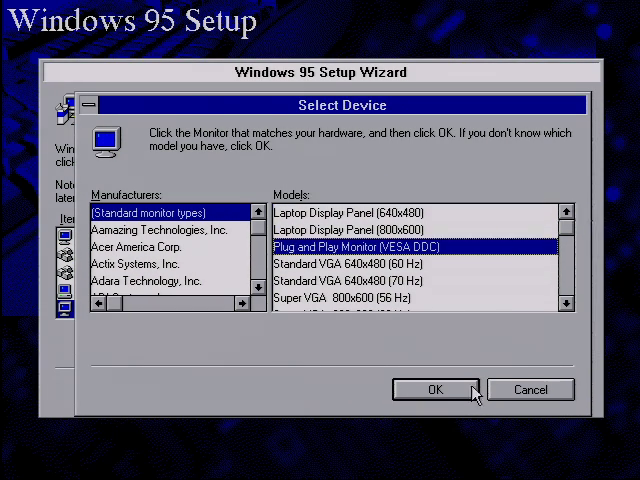Select Plug and Play Monitor (VESA DDC)
The image size is (640, 480).
(x=415, y=247)
